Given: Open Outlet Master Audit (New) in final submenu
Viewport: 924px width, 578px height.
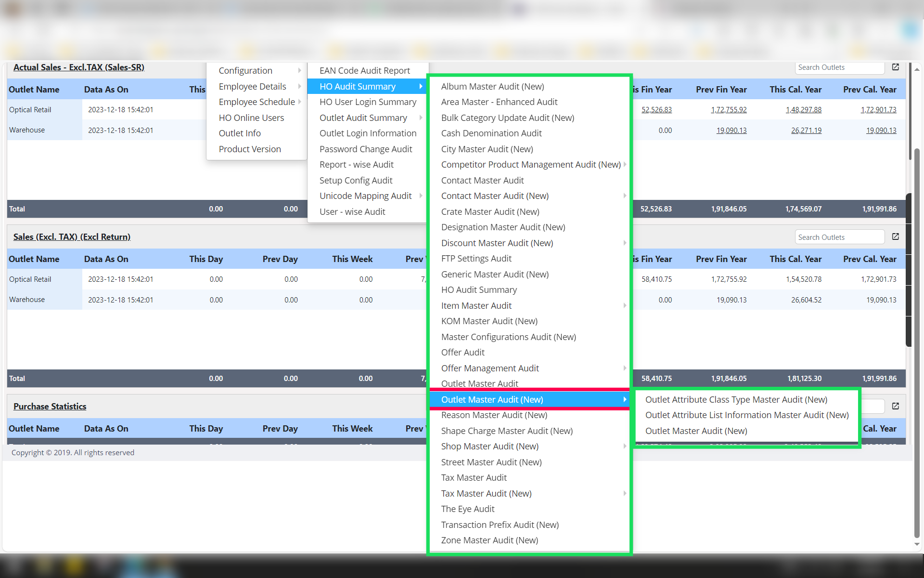Looking at the screenshot, I should coord(696,431).
